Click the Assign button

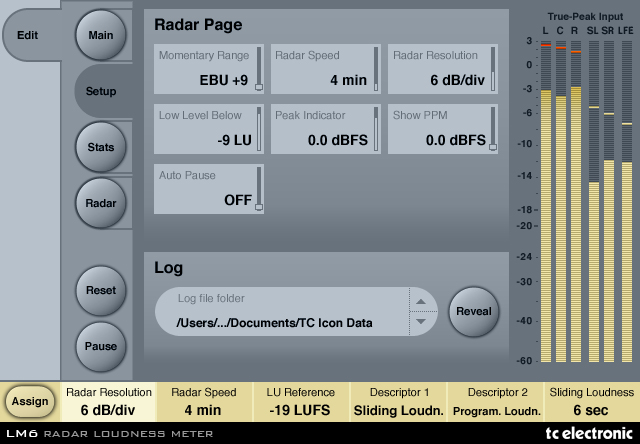tap(30, 402)
